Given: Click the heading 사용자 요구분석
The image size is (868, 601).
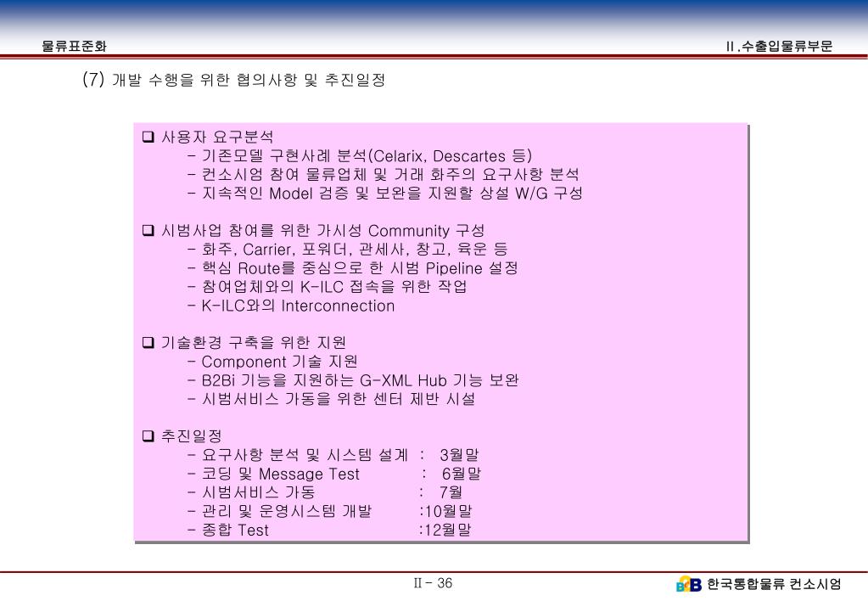Looking at the screenshot, I should [217, 137].
